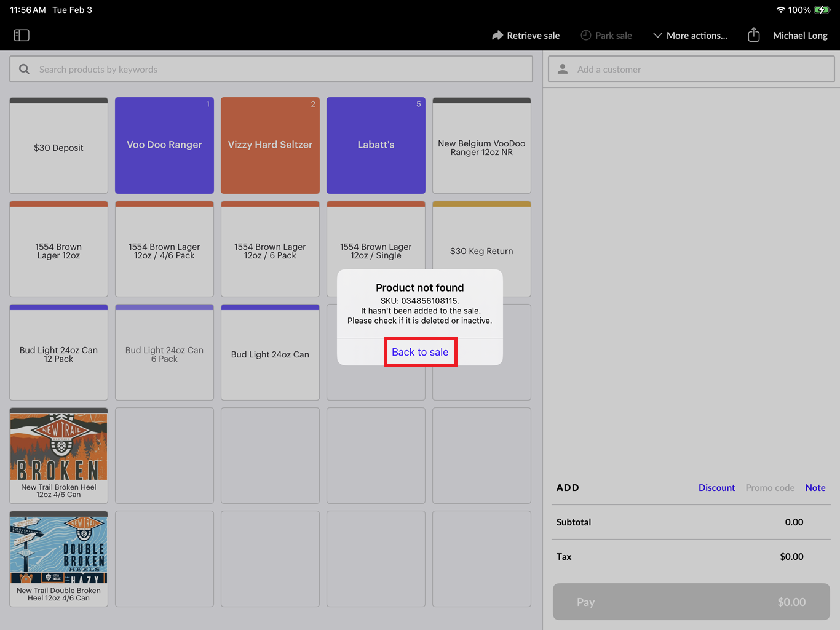The height and width of the screenshot is (630, 840).
Task: Click the search magnifier icon
Action: [24, 70]
